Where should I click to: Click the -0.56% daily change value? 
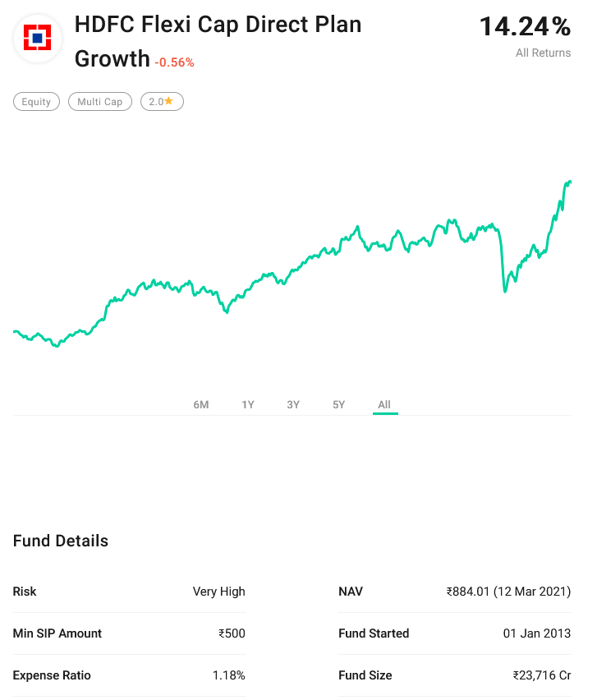(174, 62)
